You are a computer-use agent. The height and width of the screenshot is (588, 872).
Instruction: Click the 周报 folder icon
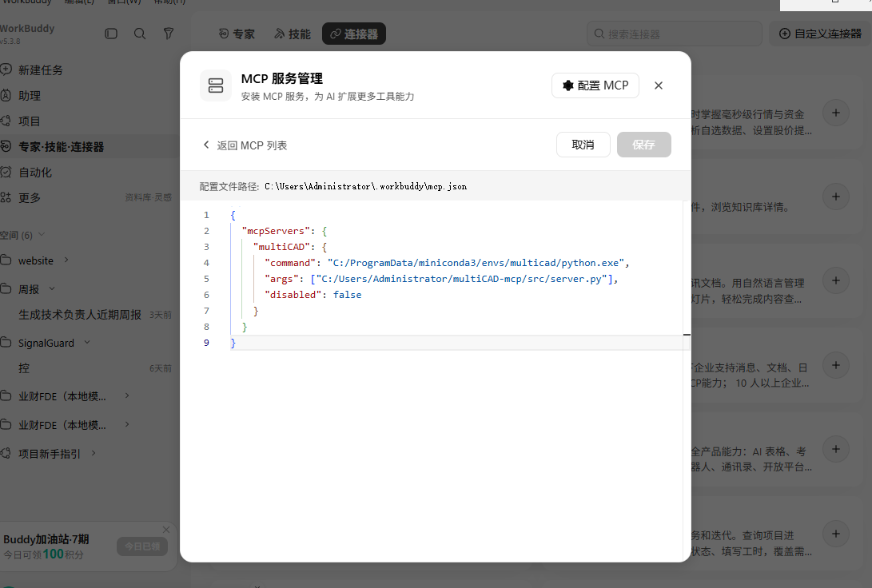pyautogui.click(x=6, y=289)
